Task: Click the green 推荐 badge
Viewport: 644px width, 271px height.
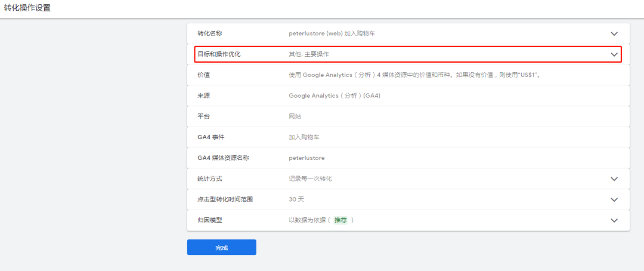Action: coord(340,220)
